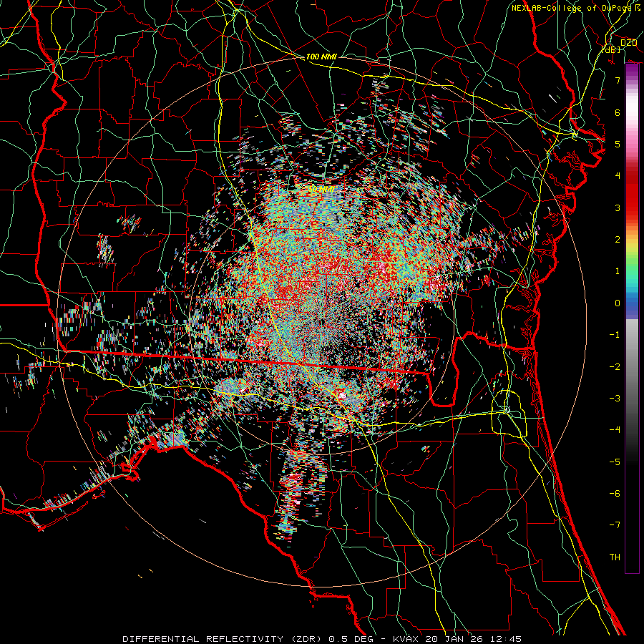Screen dimensions: 644x644
Task: Click the 'TH' threshold label
Action: coord(615,557)
